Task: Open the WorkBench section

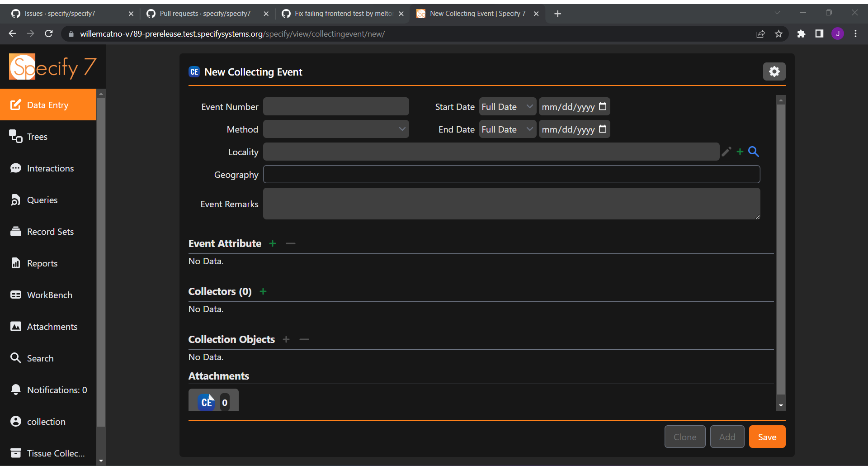Action: (49, 295)
